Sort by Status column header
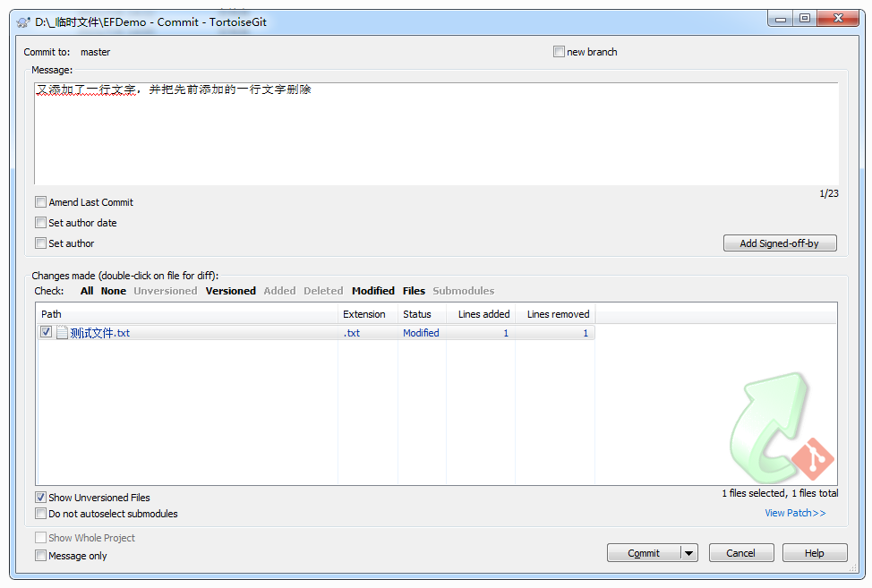The width and height of the screenshot is (872, 588). point(422,314)
